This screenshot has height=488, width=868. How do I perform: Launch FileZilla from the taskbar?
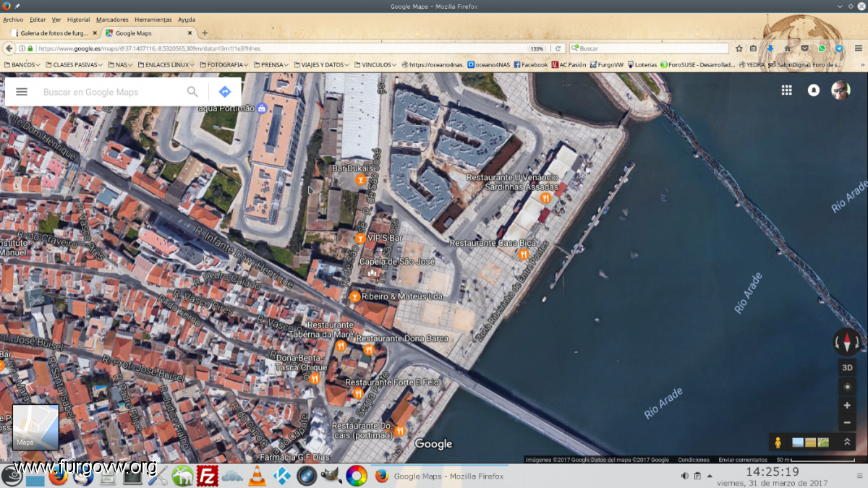[208, 476]
